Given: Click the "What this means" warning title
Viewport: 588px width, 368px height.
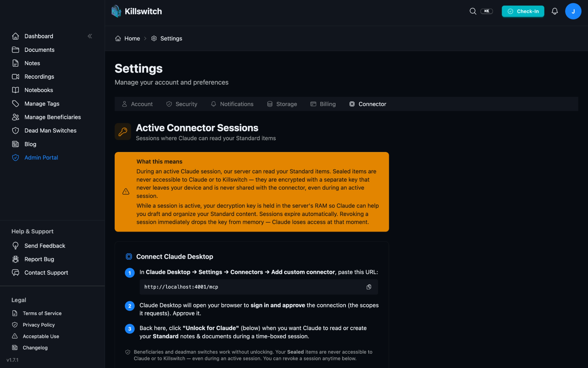Looking at the screenshot, I should (159, 162).
